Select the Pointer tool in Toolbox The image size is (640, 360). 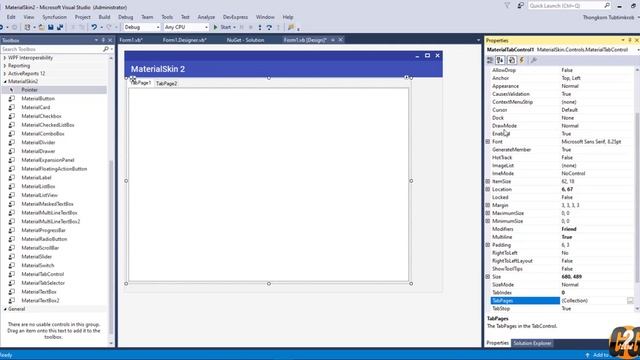click(54, 90)
